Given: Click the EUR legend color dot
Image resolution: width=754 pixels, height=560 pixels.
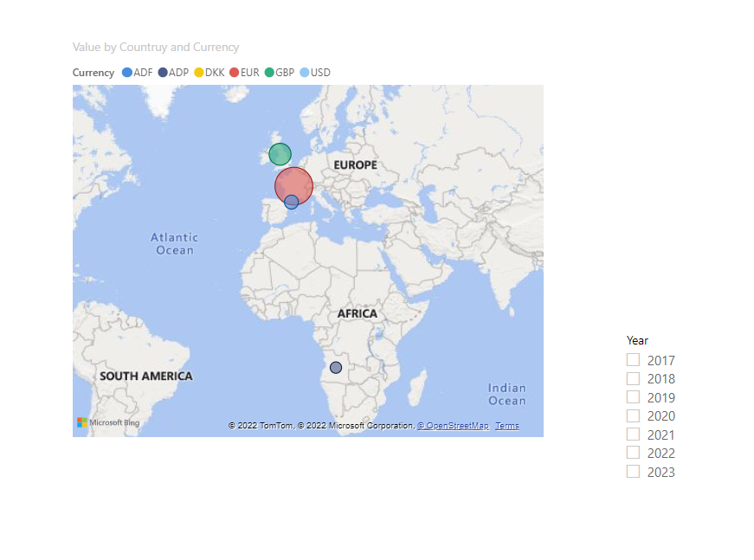Looking at the screenshot, I should point(235,73).
